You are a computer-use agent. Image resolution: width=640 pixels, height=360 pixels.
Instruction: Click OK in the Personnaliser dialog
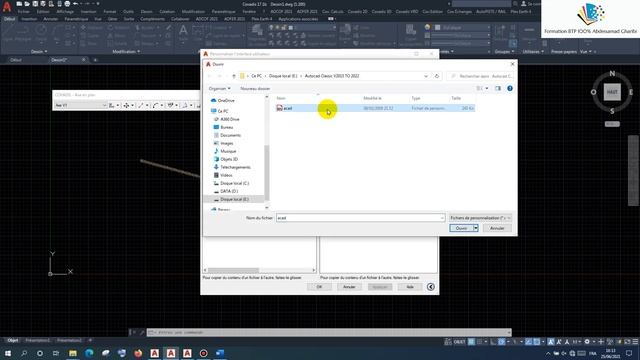[x=319, y=287]
